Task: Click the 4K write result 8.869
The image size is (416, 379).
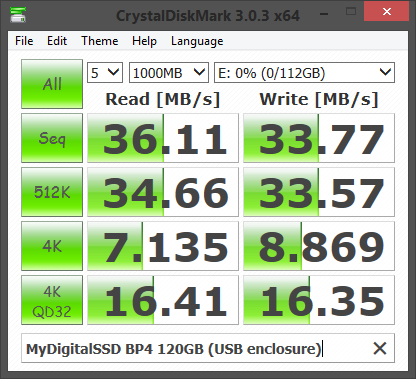Action: 319,246
